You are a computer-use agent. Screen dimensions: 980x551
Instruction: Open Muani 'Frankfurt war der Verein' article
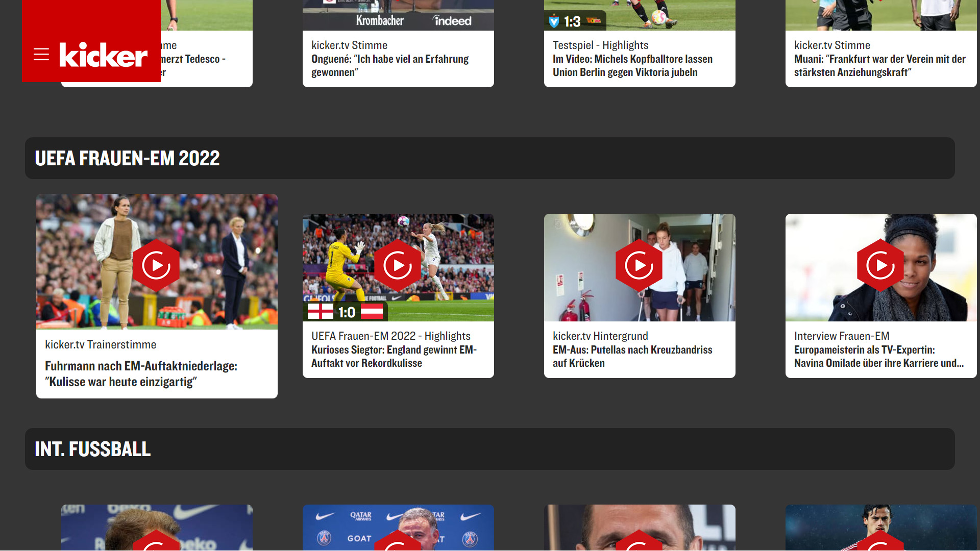880,65
